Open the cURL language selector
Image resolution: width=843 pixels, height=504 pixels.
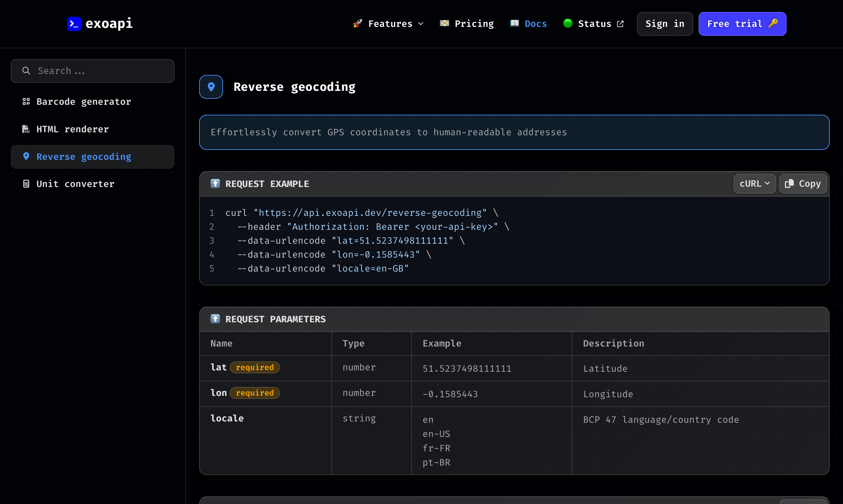(754, 184)
